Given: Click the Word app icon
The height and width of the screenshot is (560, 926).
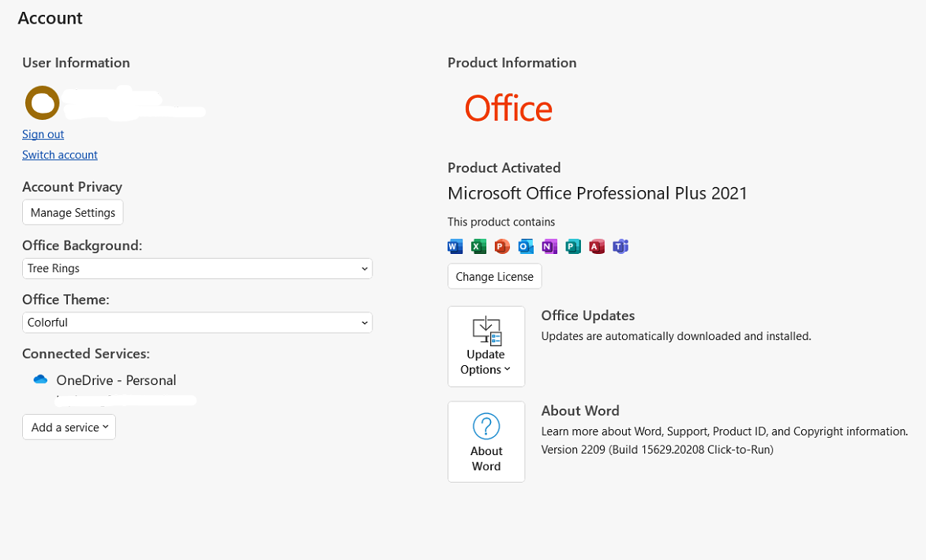Looking at the screenshot, I should [455, 246].
